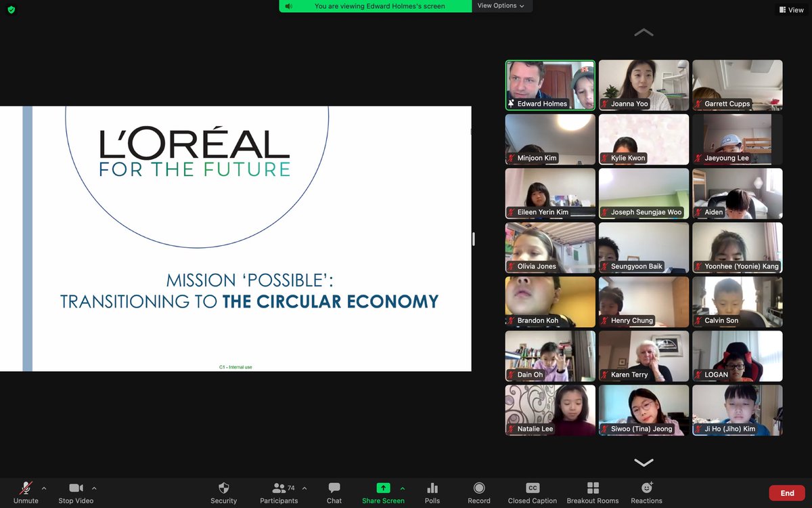Go to next page of video thumbnails
Screen dimensions: 812x508
point(644,463)
